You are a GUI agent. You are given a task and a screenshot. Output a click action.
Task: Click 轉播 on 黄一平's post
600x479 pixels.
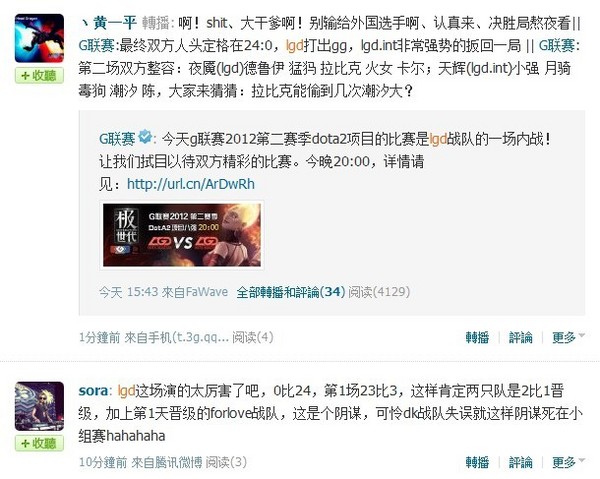477,337
